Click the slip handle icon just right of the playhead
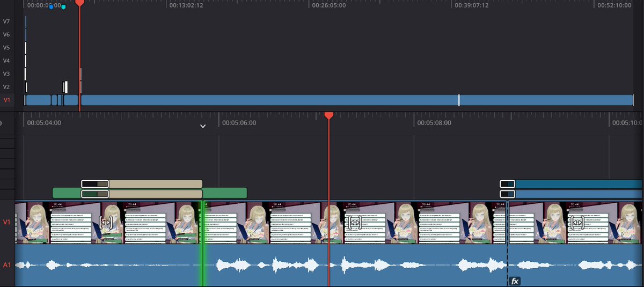The height and width of the screenshot is (287, 644). pos(355,222)
